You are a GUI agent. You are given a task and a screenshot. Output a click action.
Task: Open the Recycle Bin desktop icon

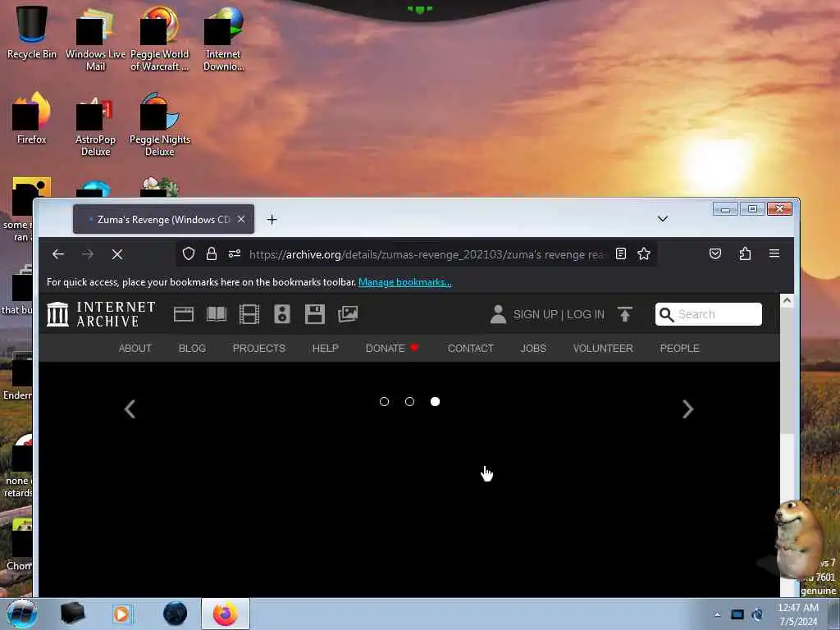pos(32,32)
